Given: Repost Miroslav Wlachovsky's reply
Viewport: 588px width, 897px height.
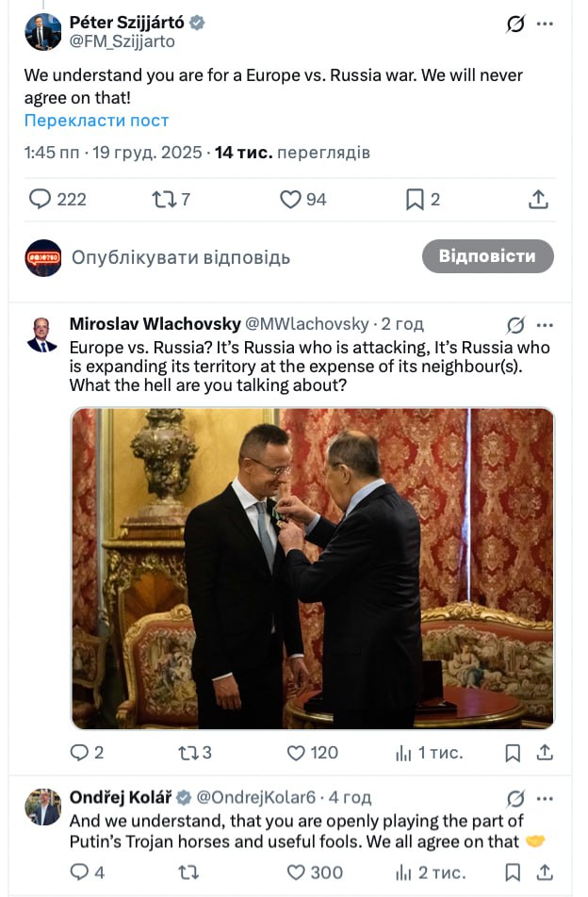Looking at the screenshot, I should (x=188, y=753).
